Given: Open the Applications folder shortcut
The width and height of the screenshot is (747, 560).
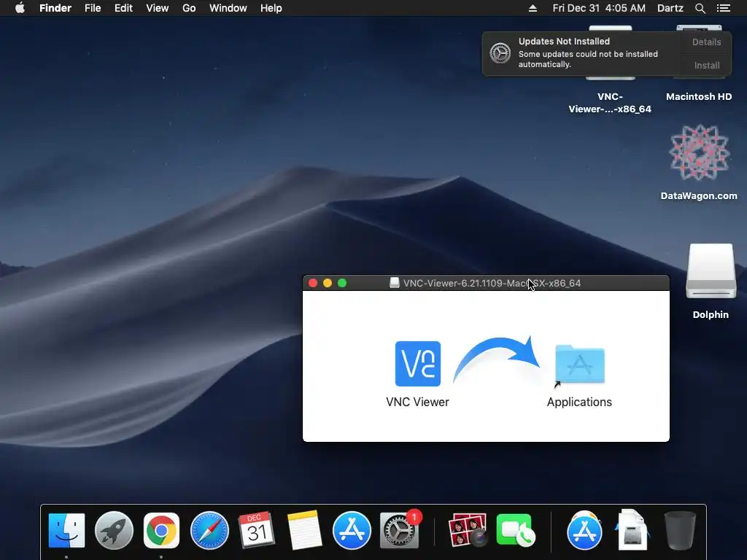Looking at the screenshot, I should tap(580, 365).
